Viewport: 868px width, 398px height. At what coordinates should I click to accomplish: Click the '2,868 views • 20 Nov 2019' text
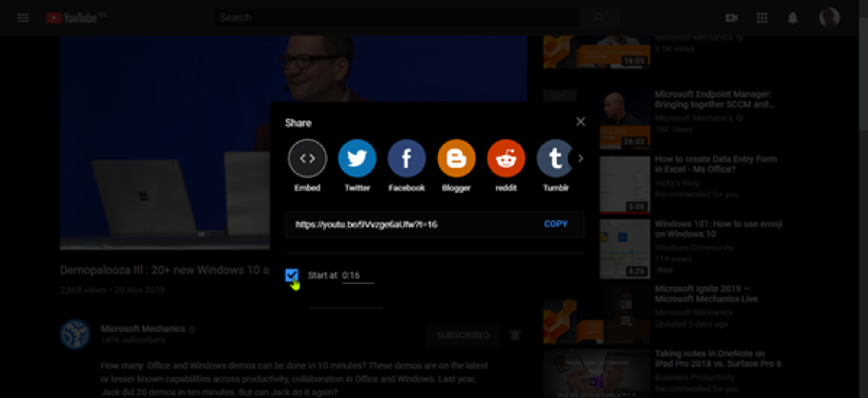[112, 289]
